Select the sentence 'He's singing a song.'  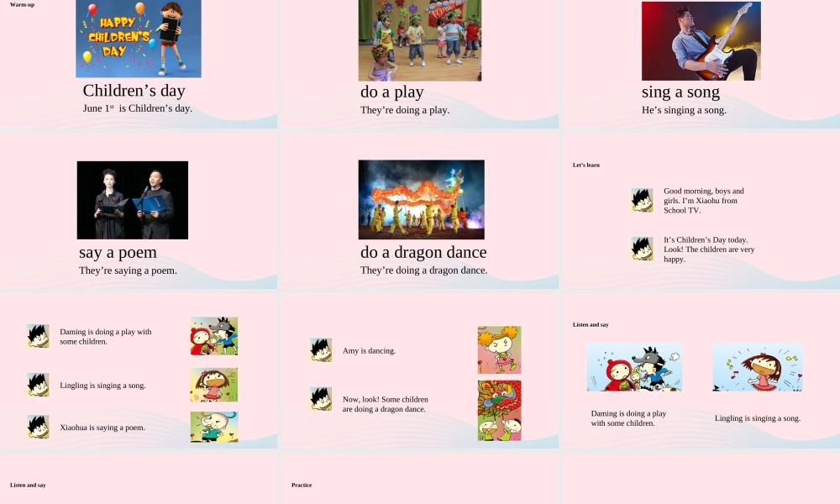(x=684, y=110)
